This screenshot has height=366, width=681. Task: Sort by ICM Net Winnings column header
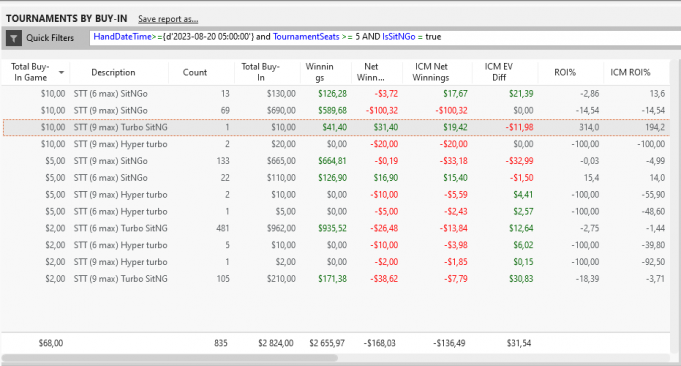tap(431, 72)
